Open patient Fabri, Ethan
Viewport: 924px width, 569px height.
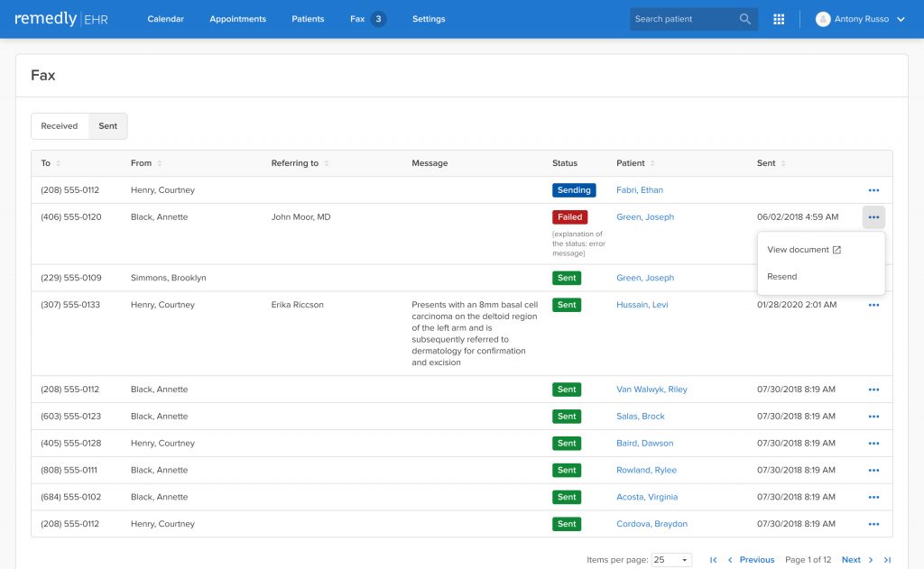(640, 190)
